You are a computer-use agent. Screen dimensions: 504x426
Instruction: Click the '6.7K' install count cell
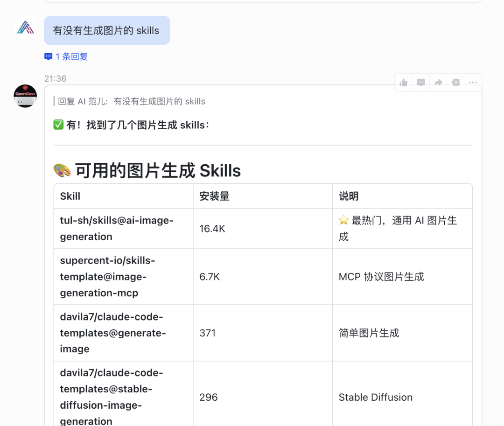(x=263, y=277)
